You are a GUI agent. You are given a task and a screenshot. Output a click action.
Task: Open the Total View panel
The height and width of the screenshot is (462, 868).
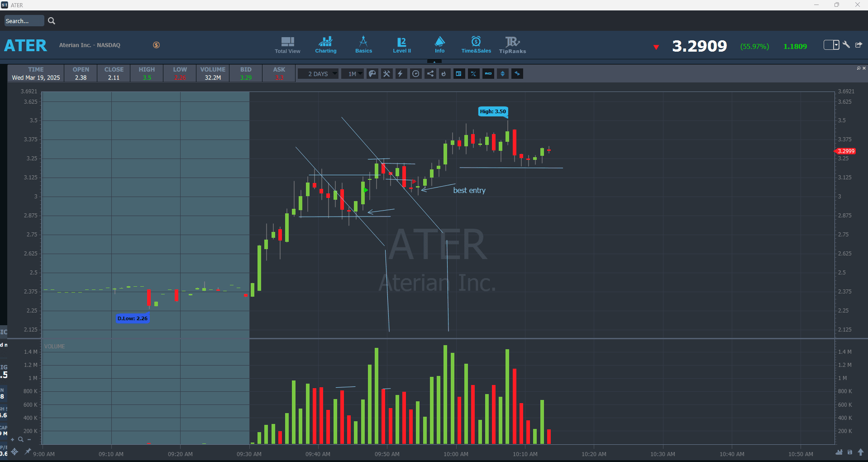pos(287,45)
